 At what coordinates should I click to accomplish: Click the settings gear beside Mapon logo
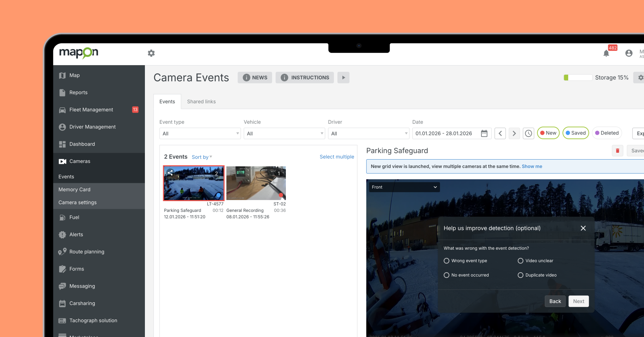(151, 53)
